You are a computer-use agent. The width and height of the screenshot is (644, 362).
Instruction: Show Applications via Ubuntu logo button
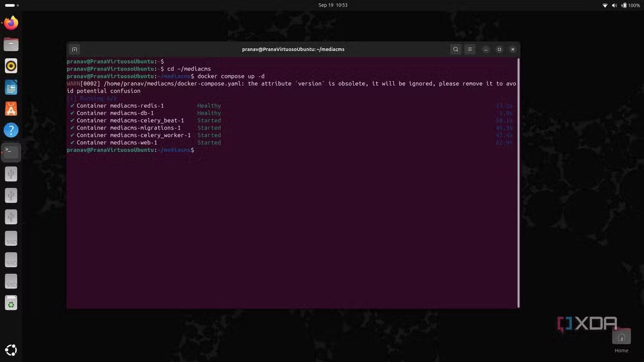click(11, 350)
